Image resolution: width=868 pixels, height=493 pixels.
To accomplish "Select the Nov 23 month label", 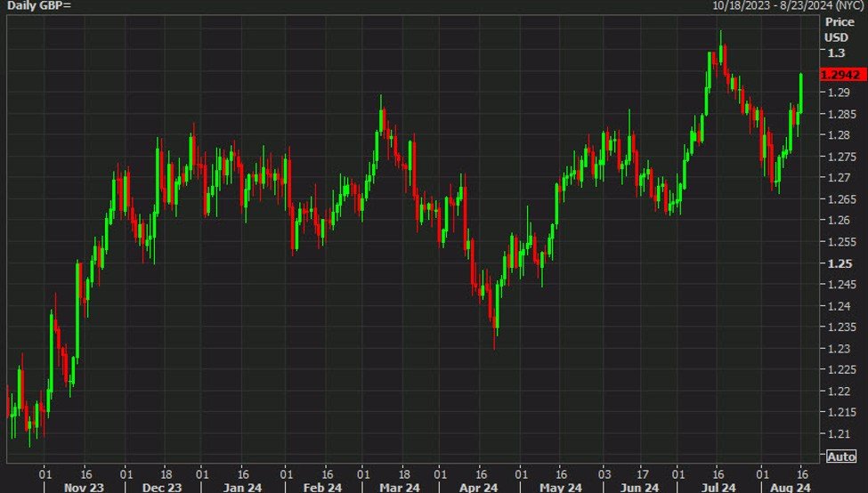I will coord(85,487).
